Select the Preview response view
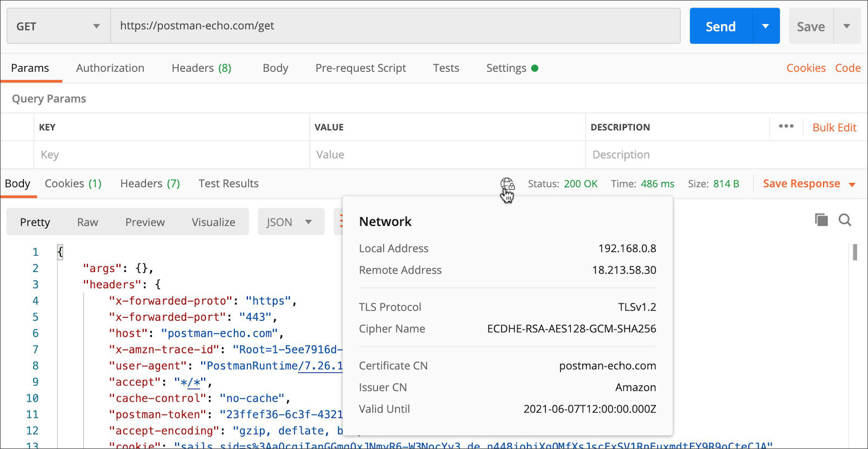This screenshot has width=868, height=449. 145,222
